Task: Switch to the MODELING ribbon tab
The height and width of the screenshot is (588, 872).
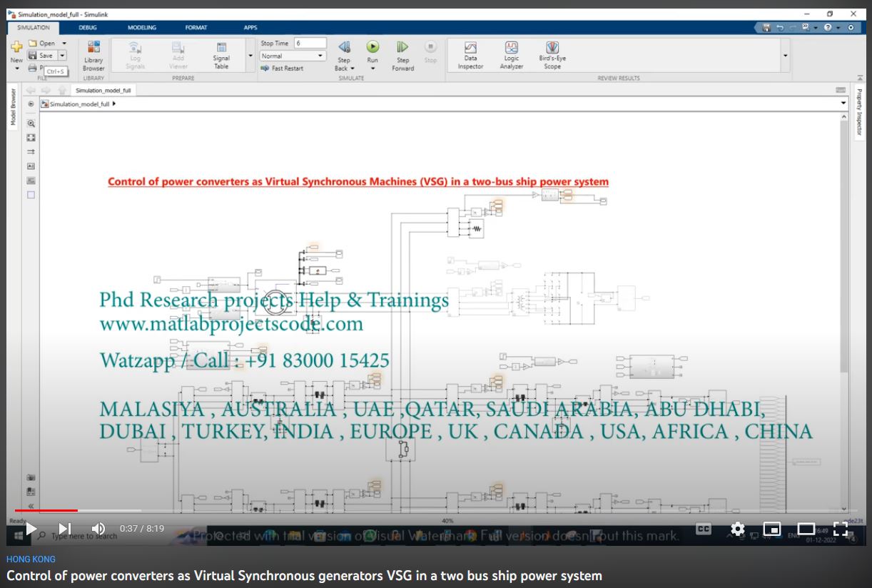Action: coord(141,28)
